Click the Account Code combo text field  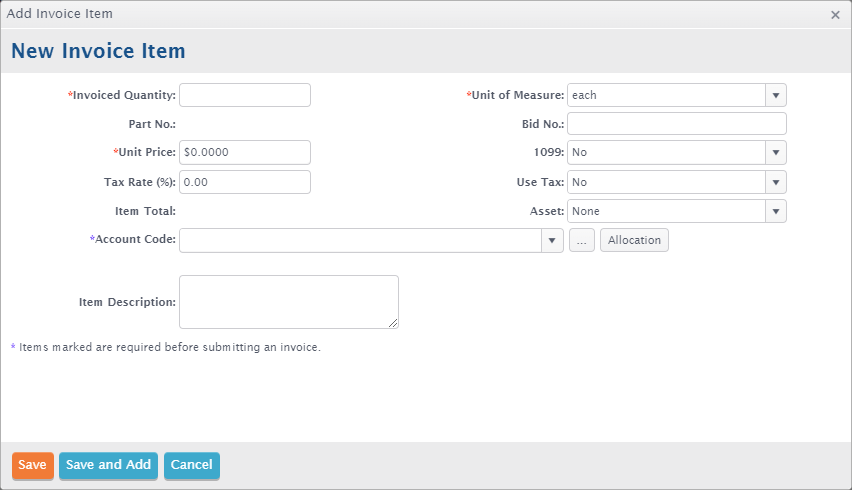click(x=361, y=240)
